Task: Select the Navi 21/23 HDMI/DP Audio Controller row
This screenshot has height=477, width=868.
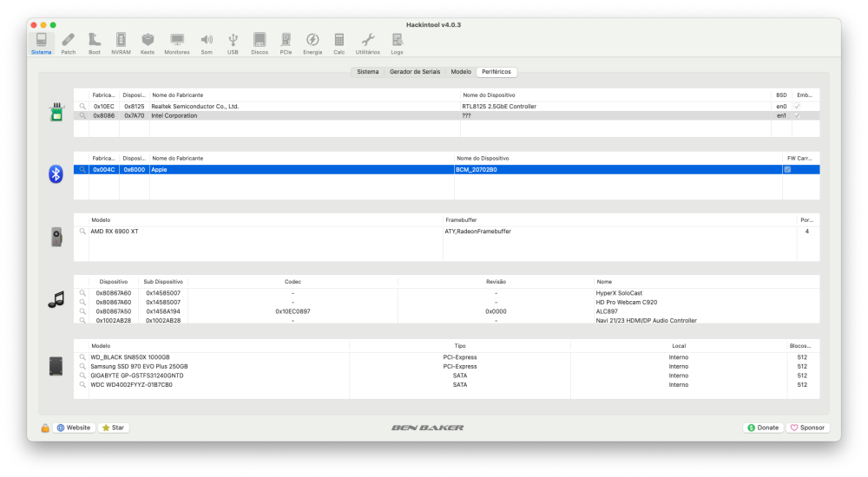Action: [x=446, y=320]
